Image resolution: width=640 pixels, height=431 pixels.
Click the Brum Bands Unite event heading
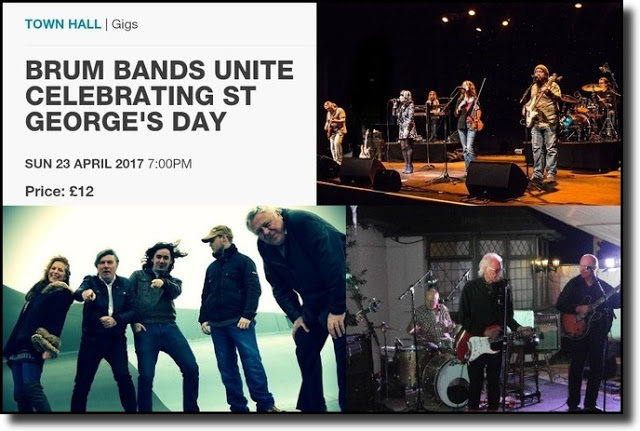pos(160,95)
